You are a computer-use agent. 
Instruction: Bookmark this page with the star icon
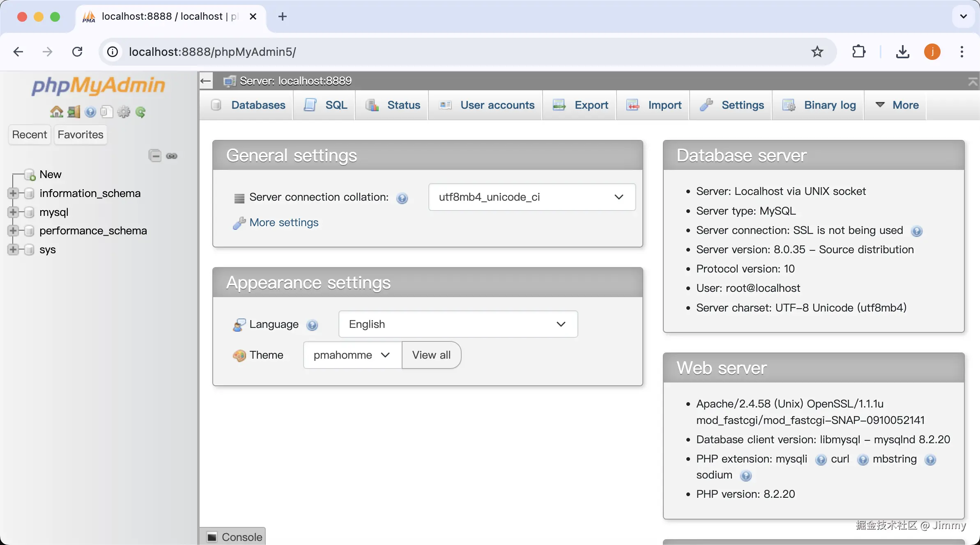pyautogui.click(x=817, y=52)
